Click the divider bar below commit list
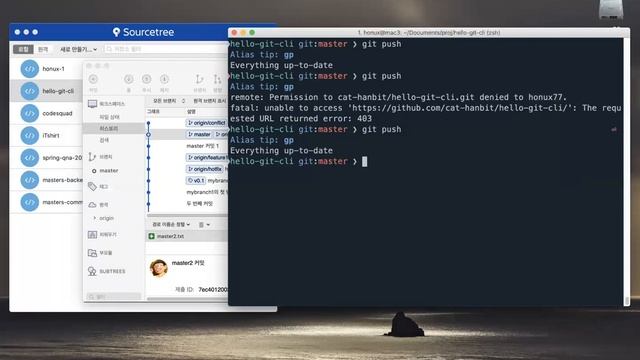 pyautogui.click(x=187, y=216)
